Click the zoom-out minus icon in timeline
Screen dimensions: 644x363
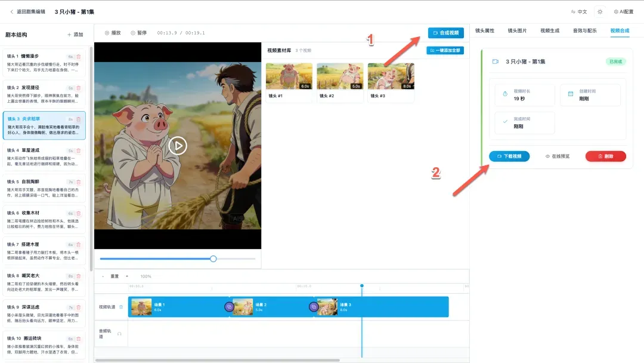click(x=103, y=276)
